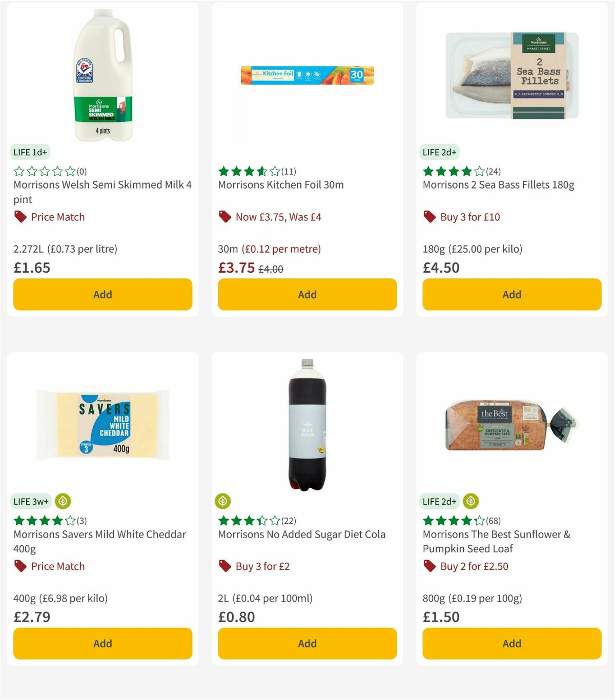This screenshot has height=700, width=615.
Task: Click the green leaf icon on the seed loaf card
Action: 470,502
